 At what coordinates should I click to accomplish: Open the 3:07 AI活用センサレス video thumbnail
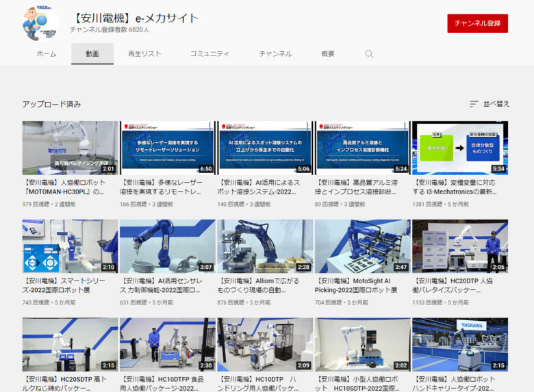168,246
